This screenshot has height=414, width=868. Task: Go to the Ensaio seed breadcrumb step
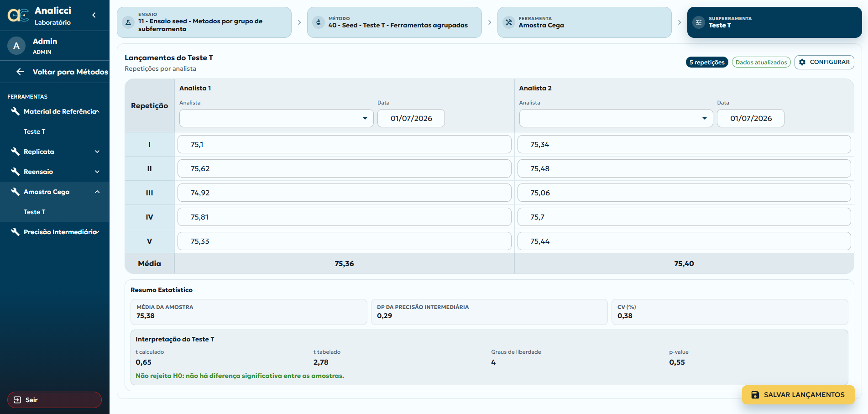(204, 22)
